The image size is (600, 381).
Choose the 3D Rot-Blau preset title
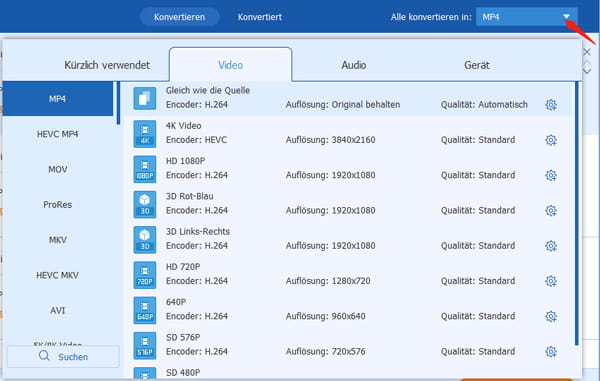[x=189, y=196]
